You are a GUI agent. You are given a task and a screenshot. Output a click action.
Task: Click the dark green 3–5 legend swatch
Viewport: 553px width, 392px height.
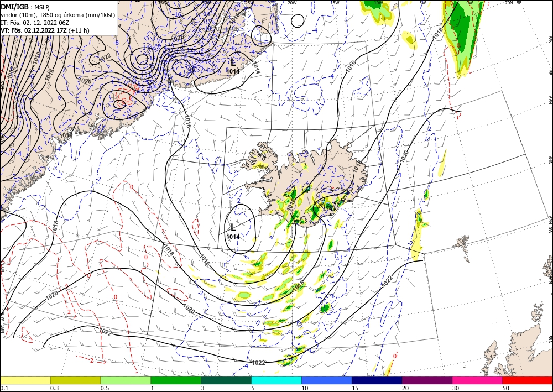(226, 380)
